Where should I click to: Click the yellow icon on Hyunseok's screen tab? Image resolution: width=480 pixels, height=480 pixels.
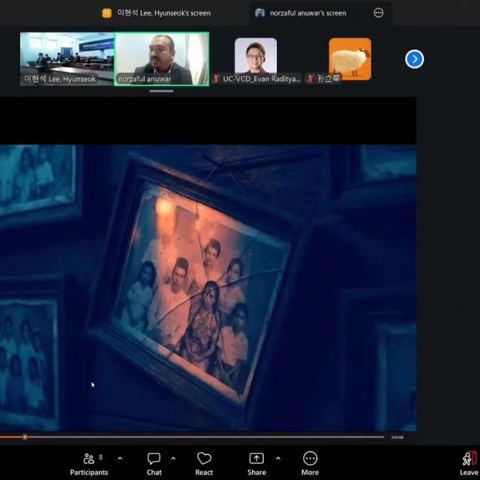pyautogui.click(x=107, y=13)
